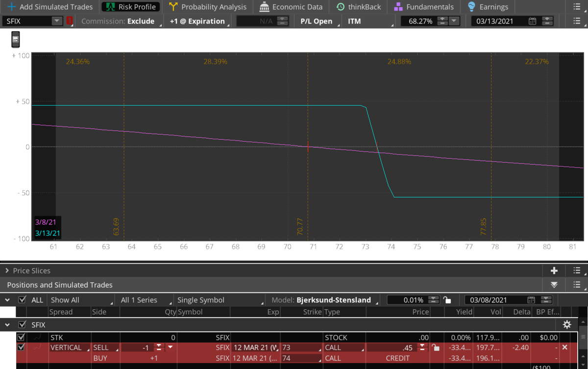Click the plus icon to add price slice
588x369 pixels.
pos(554,271)
